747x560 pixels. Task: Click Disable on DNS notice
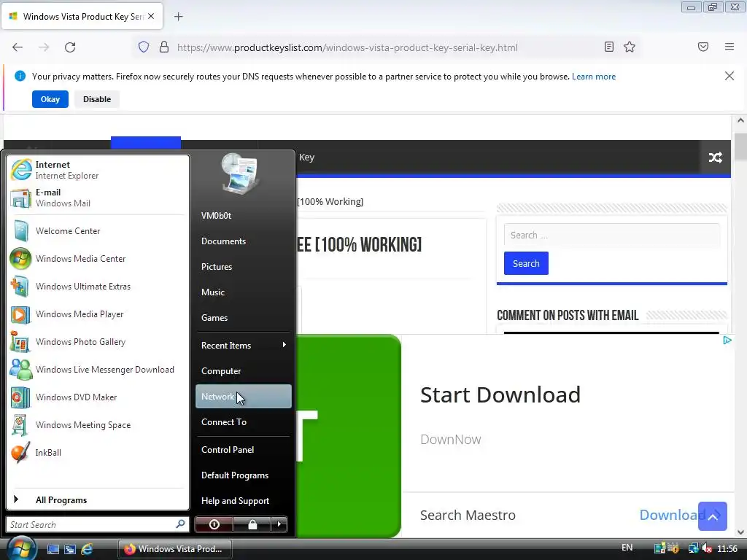pos(97,99)
